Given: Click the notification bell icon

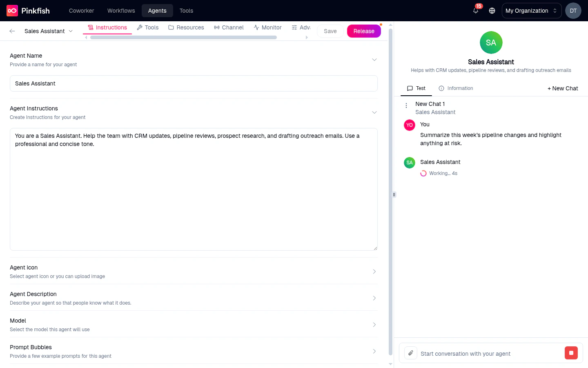Looking at the screenshot, I should [475, 11].
